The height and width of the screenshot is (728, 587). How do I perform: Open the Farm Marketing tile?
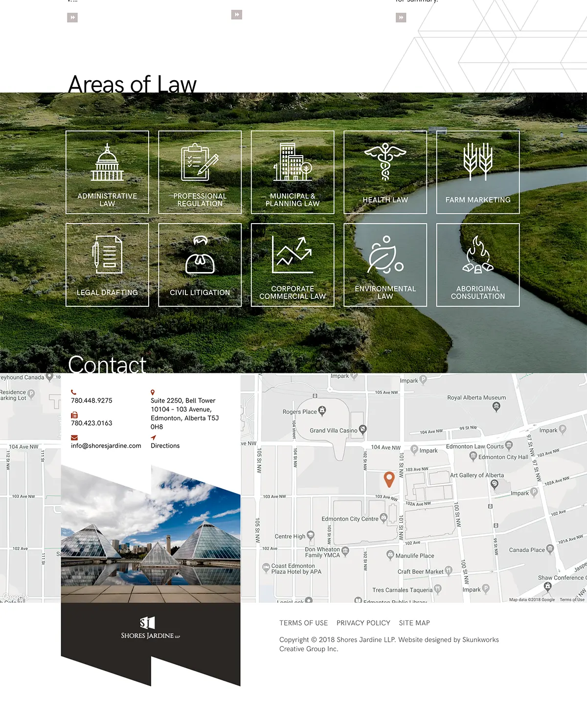click(478, 172)
